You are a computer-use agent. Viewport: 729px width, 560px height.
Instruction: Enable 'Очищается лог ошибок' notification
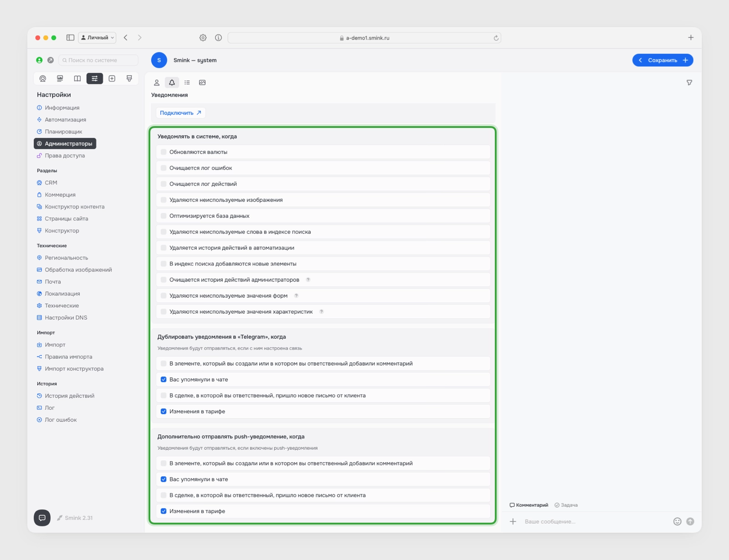[164, 168]
